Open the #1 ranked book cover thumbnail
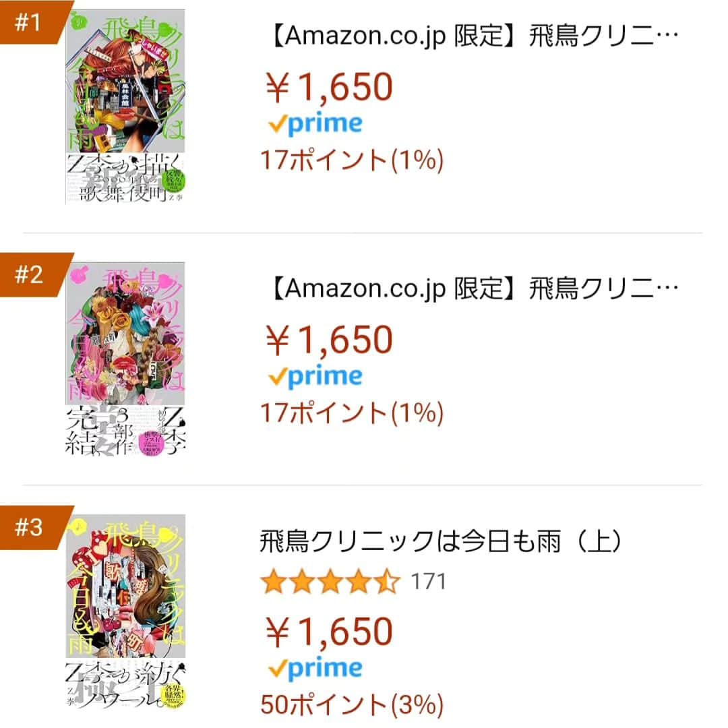The width and height of the screenshot is (728, 728). (x=125, y=107)
